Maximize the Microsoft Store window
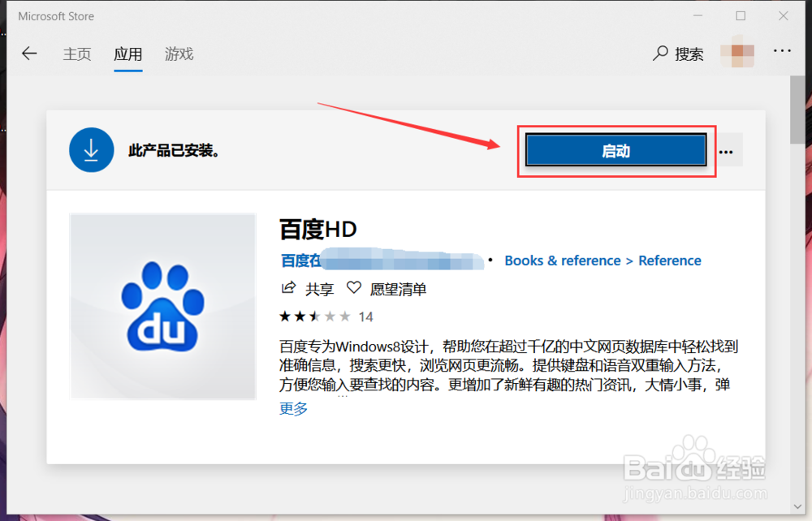812x521 pixels. [741, 16]
